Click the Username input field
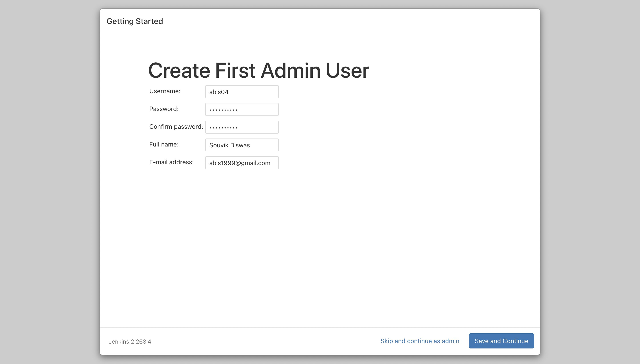 [242, 92]
